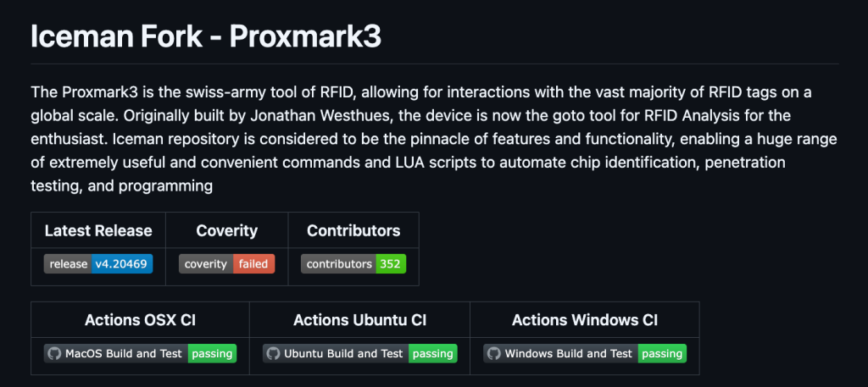
Task: Click the green "passing" status for Windows build
Action: click(x=662, y=353)
